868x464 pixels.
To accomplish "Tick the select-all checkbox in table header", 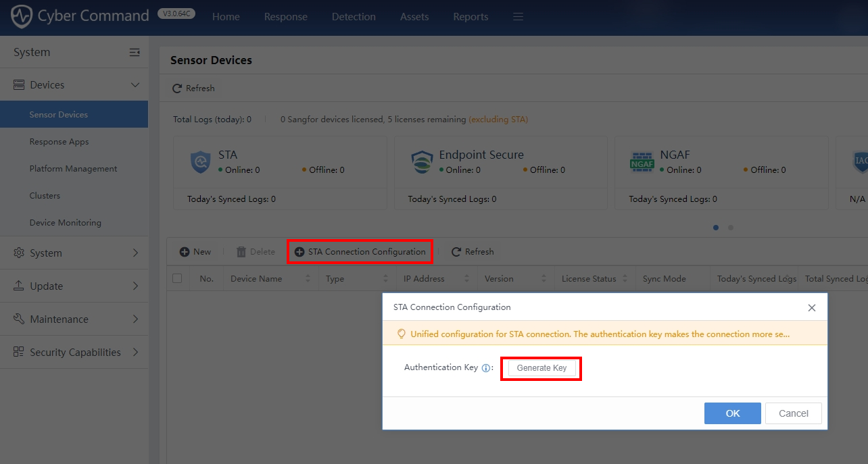I will (177, 278).
